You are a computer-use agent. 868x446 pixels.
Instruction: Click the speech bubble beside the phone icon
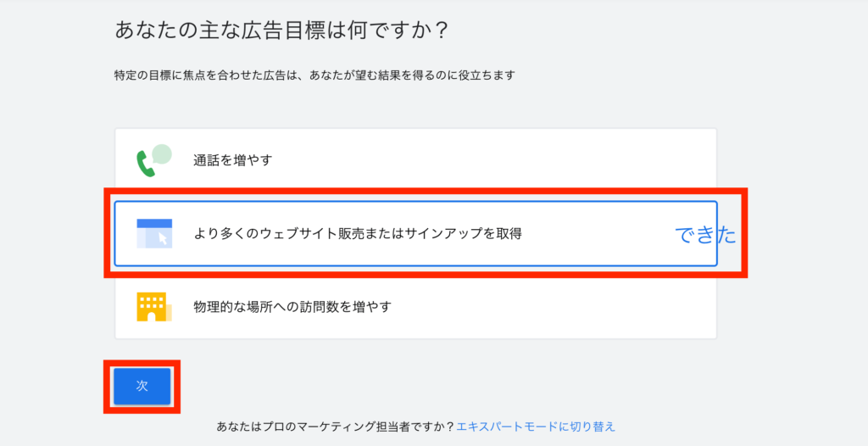click(162, 153)
